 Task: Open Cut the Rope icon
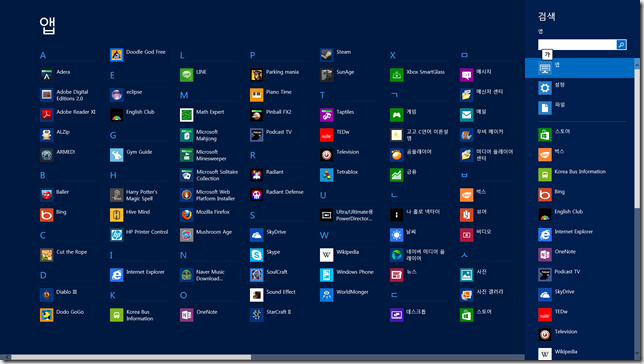46,255
